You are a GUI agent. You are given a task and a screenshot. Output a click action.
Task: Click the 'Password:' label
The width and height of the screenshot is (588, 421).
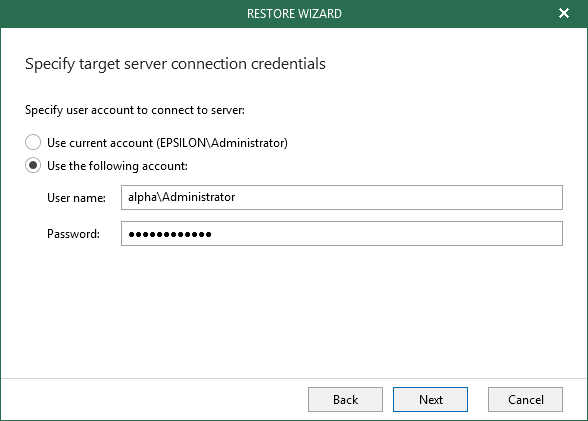(x=74, y=234)
